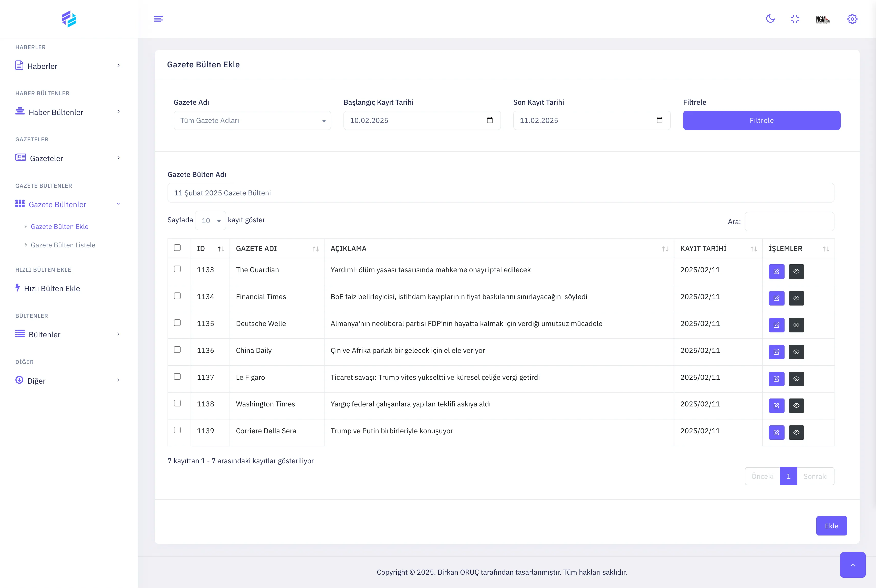Click edit icon for Corriere Della Sera
This screenshot has width=876, height=588.
[x=776, y=432]
